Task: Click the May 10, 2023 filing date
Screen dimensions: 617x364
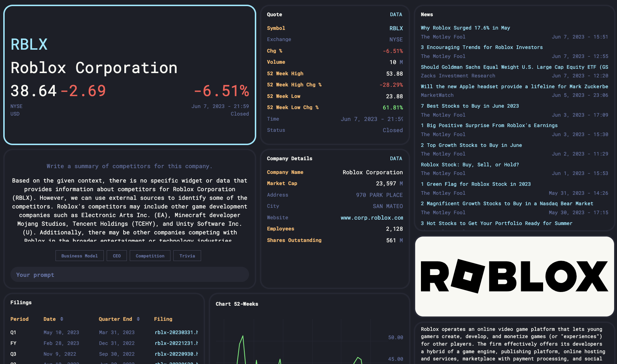Action: [x=61, y=332]
